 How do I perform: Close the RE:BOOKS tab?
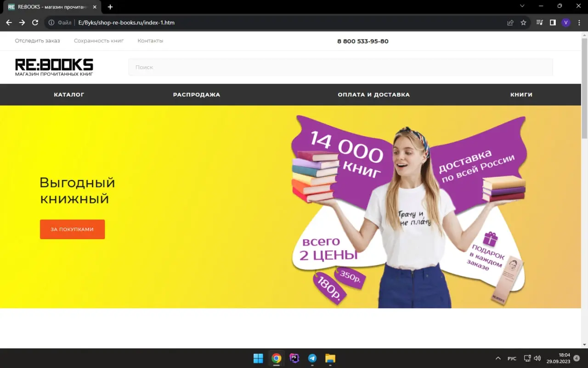[95, 7]
